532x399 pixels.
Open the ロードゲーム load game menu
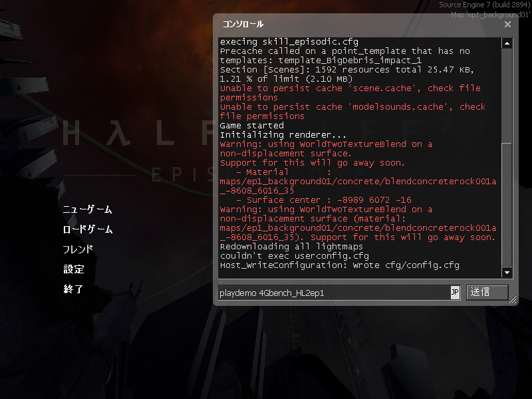click(88, 229)
